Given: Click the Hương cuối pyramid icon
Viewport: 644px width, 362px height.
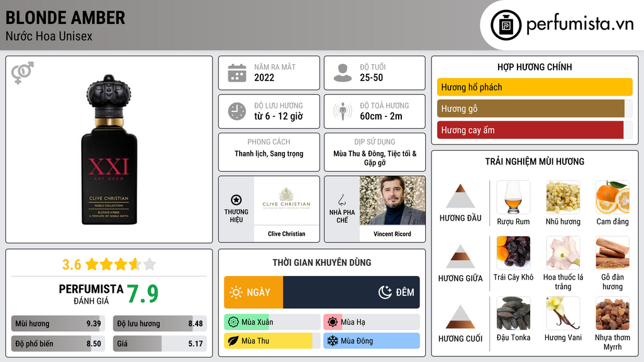Looking at the screenshot, I should click(x=460, y=317).
